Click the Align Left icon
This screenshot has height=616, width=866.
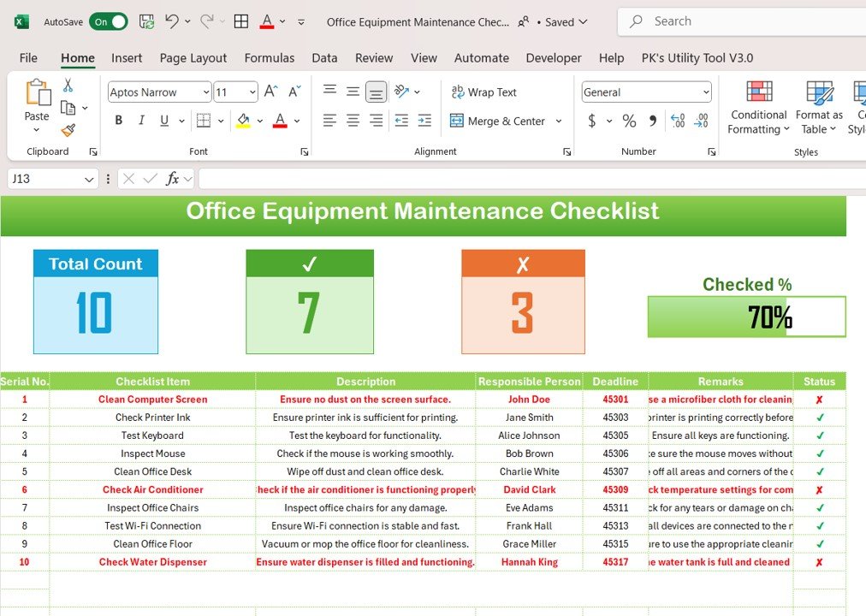coord(329,121)
